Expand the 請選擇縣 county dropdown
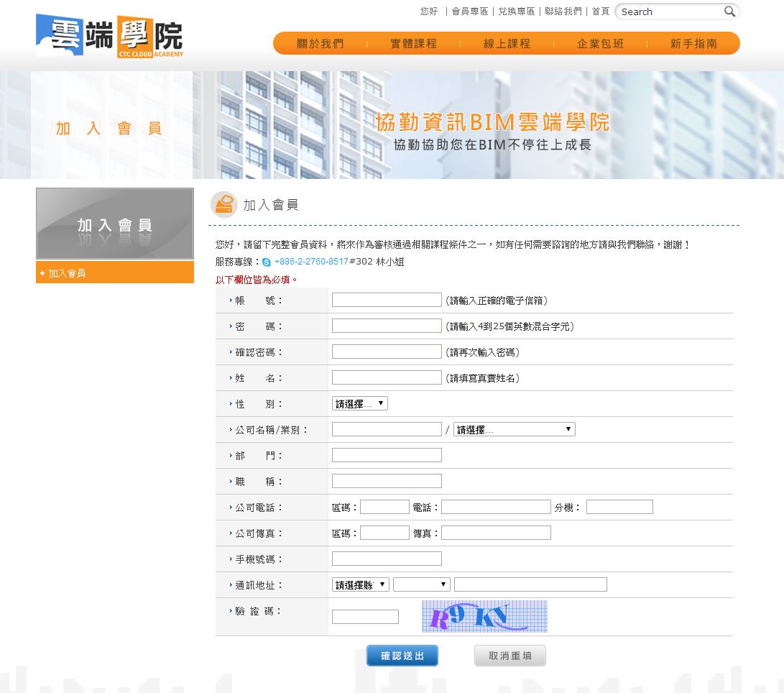Screen dimensions: 784x693 360,585
